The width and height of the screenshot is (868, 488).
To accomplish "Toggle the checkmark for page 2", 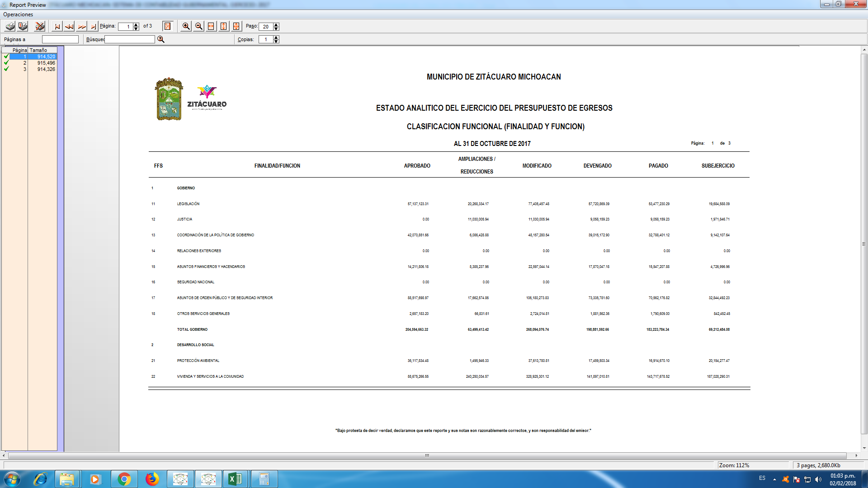I will (x=6, y=63).
